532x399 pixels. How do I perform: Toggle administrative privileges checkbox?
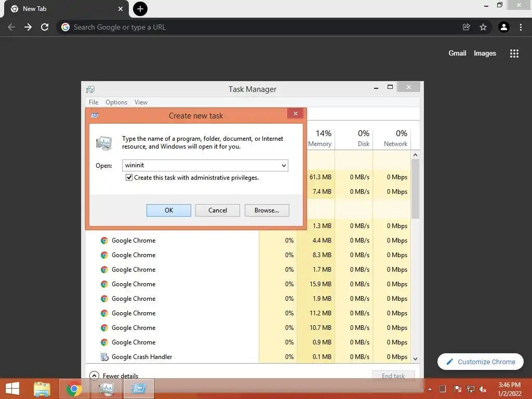(129, 178)
